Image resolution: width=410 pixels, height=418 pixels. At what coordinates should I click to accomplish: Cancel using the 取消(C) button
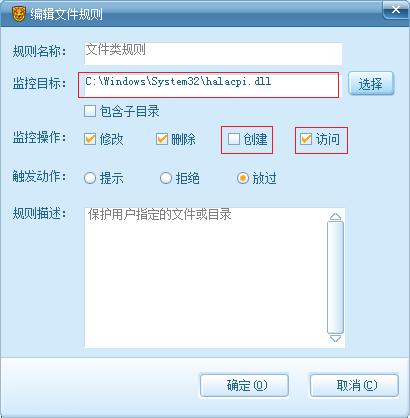coord(354,386)
